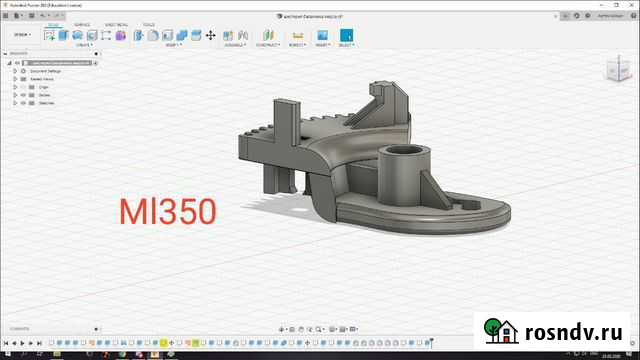
Task: Click the Inspect measure icon
Action: [x=298, y=36]
